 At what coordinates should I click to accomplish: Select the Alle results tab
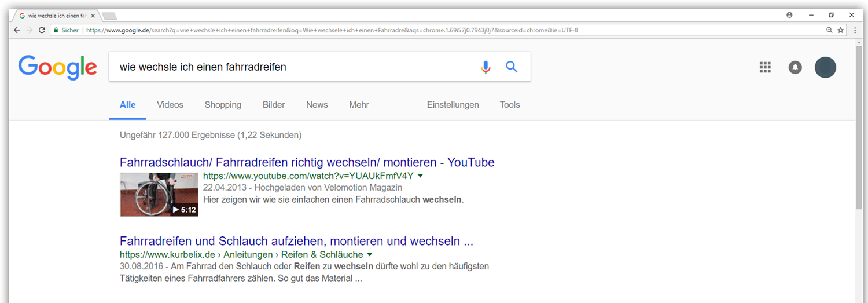(128, 105)
